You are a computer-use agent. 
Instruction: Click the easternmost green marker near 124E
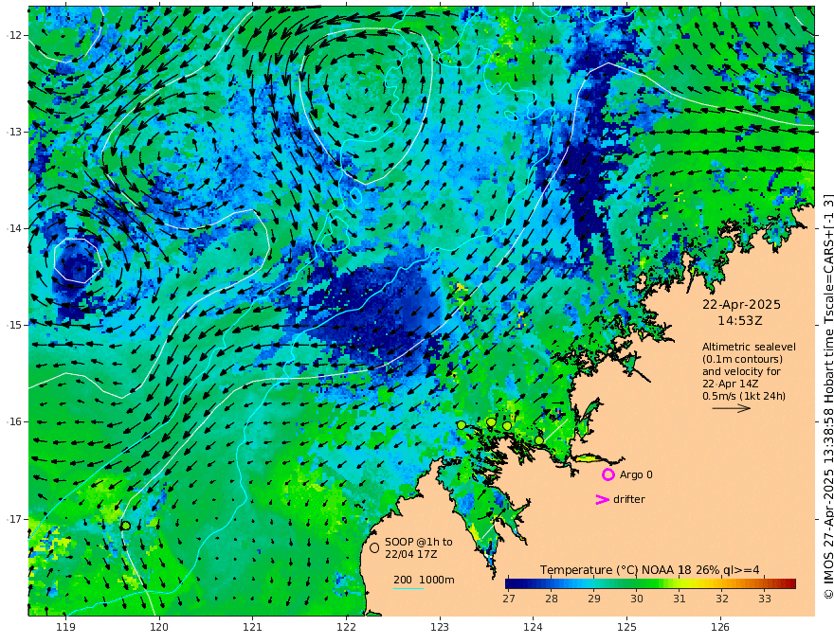(x=539, y=440)
